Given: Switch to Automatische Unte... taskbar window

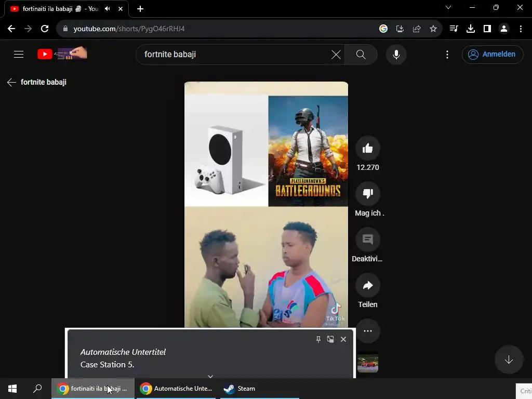Looking at the screenshot, I should tap(176, 389).
